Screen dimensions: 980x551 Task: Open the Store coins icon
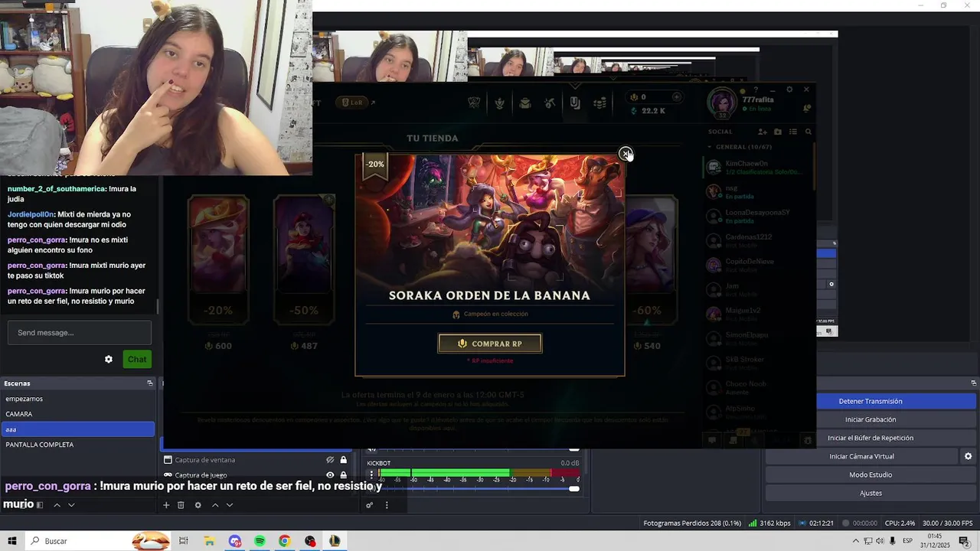(600, 103)
